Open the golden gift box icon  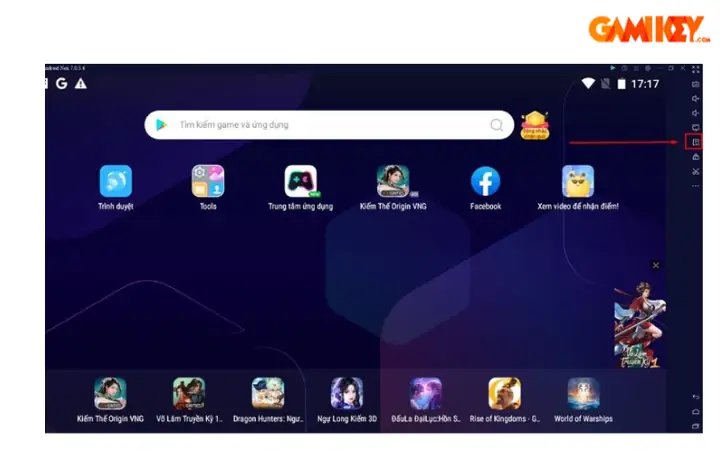pyautogui.click(x=535, y=125)
